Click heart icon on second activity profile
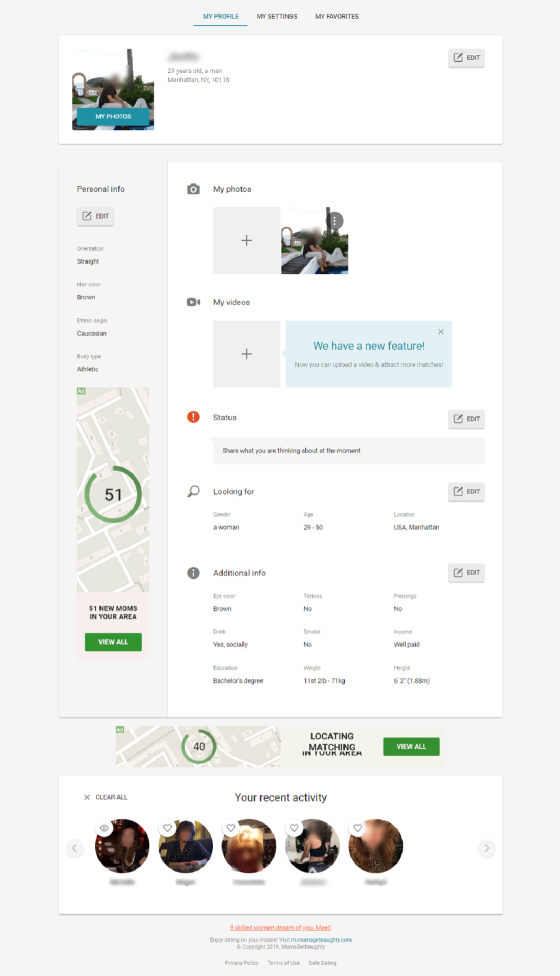Viewport: 560px width, 976px height. (167, 828)
